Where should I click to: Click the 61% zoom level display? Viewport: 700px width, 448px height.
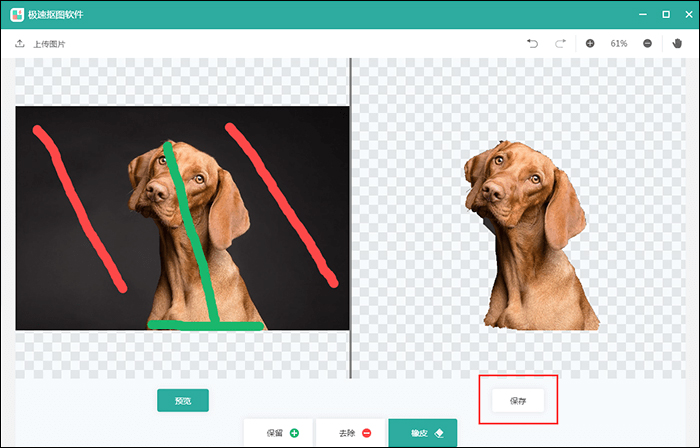tap(618, 44)
